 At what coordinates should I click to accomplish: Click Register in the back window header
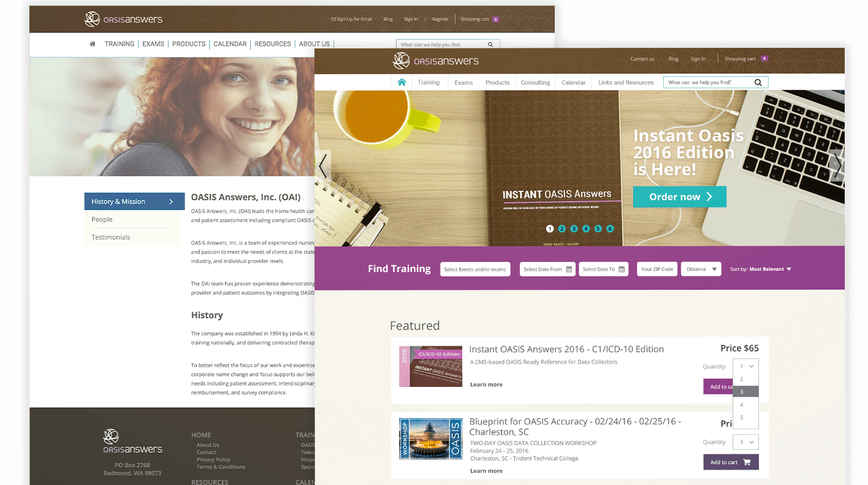[x=440, y=19]
